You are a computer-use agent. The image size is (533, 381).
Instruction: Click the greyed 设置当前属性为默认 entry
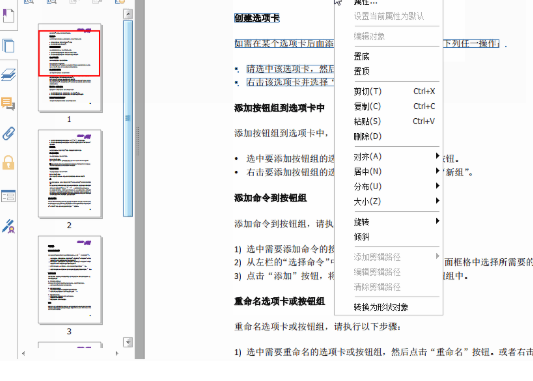coord(388,16)
